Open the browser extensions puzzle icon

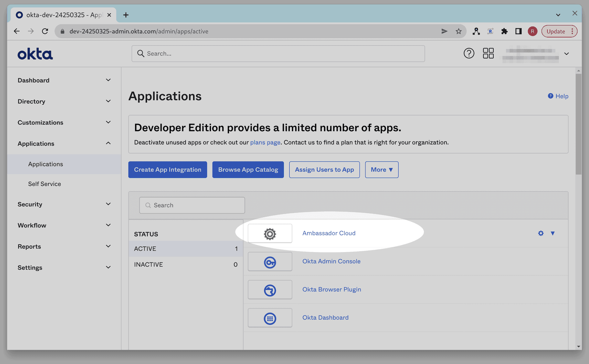coord(504,31)
